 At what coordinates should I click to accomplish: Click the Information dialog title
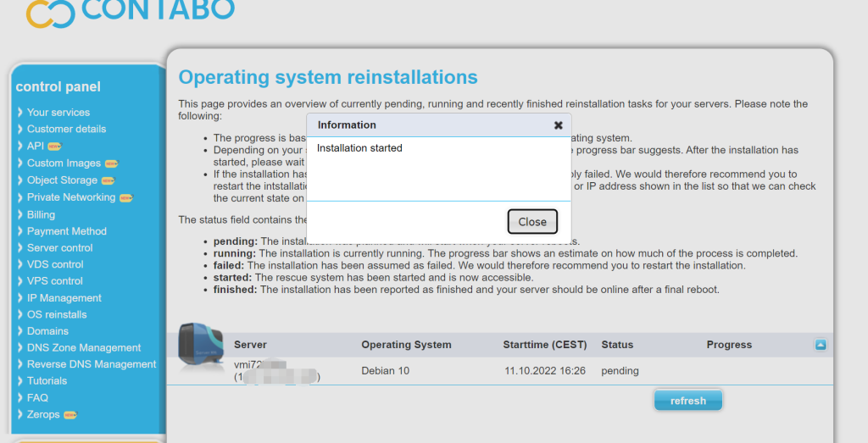click(x=347, y=125)
